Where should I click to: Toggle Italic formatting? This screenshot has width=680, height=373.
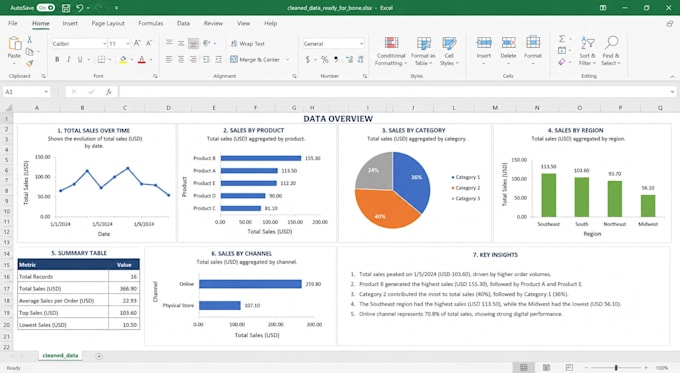click(x=69, y=59)
